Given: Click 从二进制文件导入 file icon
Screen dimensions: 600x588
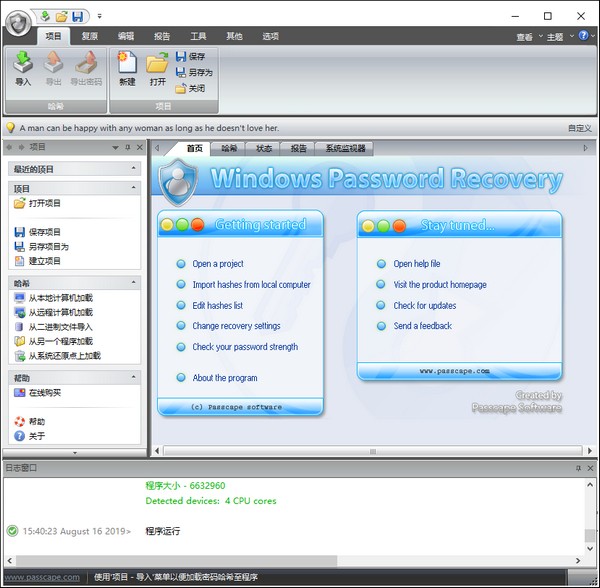Looking at the screenshot, I should [x=19, y=327].
